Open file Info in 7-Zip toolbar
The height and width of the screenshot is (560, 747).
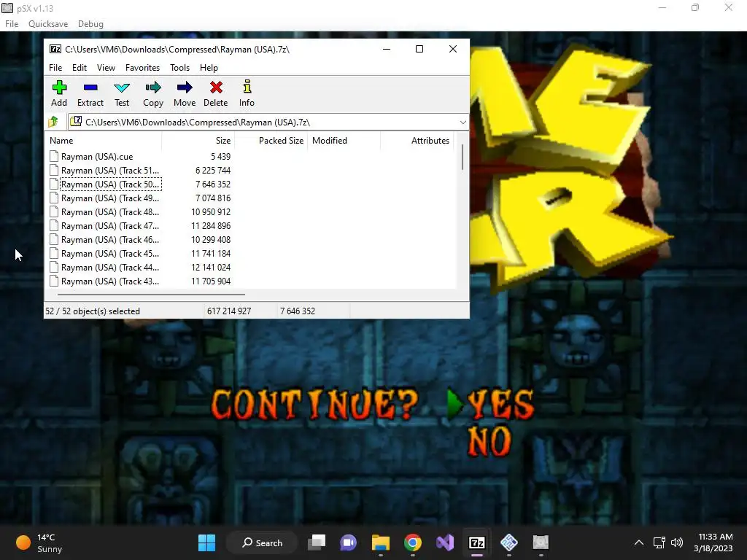[247, 94]
